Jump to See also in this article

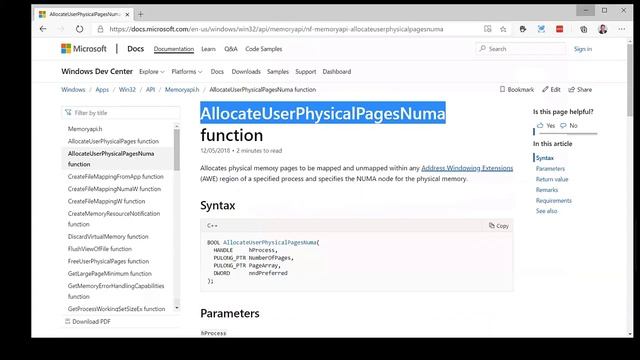[547, 211]
